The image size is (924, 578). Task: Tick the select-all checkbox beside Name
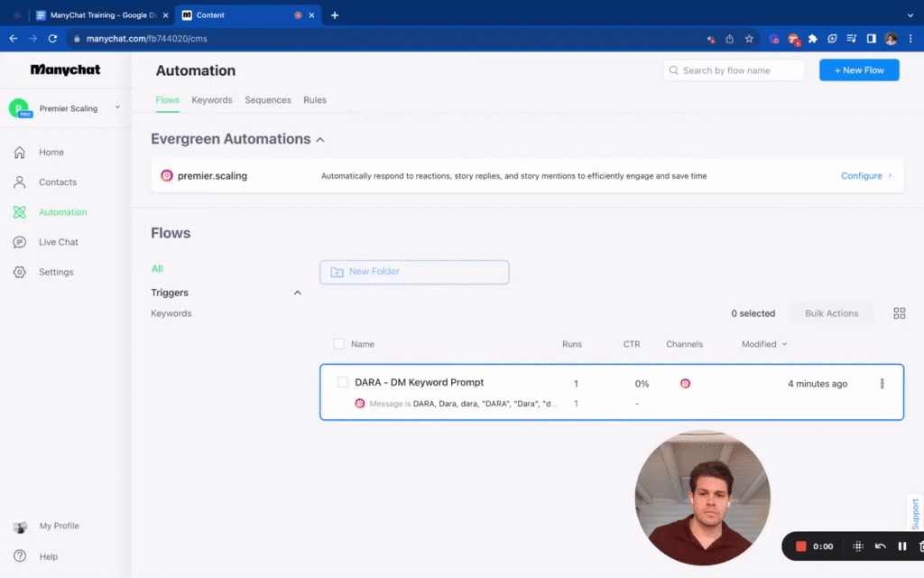pyautogui.click(x=339, y=344)
